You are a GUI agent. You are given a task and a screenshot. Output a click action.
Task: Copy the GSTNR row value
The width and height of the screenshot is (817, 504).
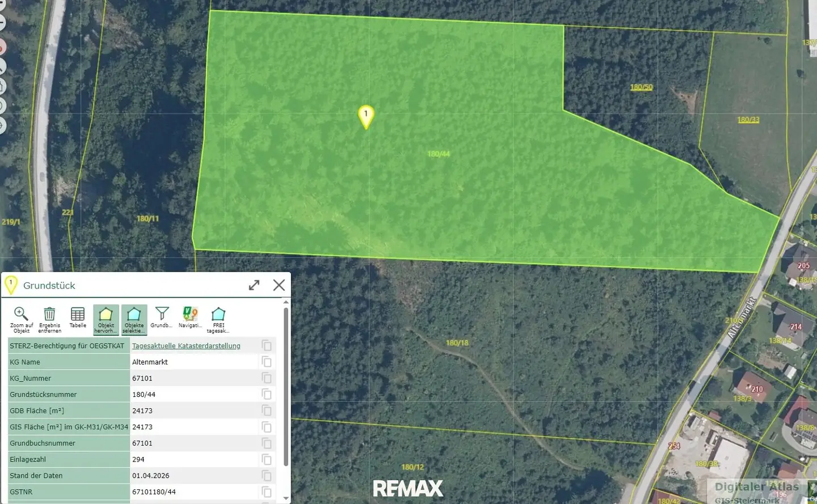267,492
